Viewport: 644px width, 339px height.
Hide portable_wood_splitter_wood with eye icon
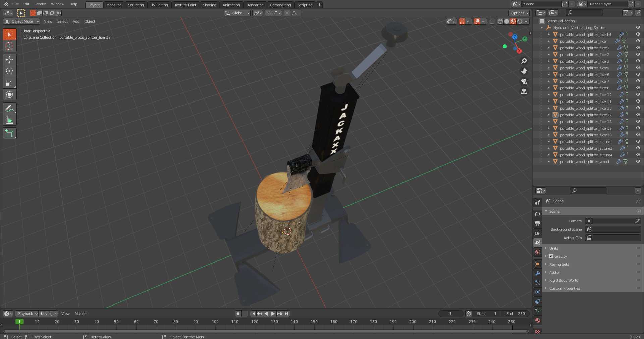pyautogui.click(x=638, y=161)
